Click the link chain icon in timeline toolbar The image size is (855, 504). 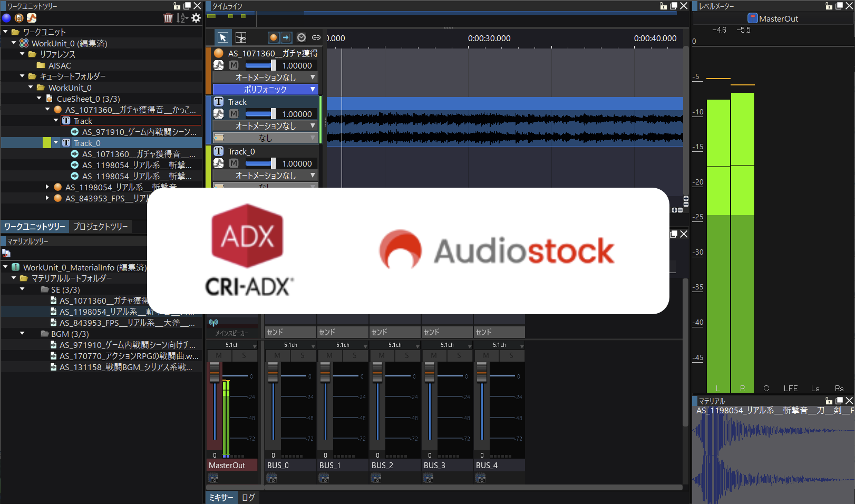(x=316, y=37)
